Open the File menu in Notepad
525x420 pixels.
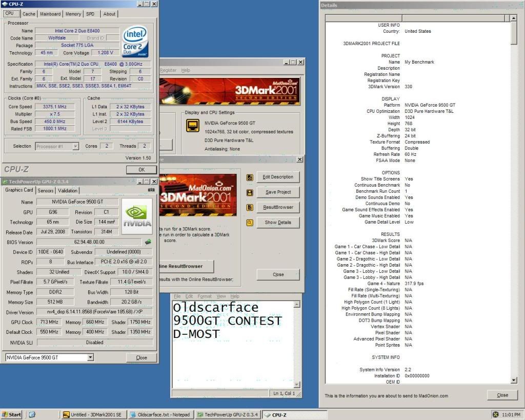coord(177,296)
